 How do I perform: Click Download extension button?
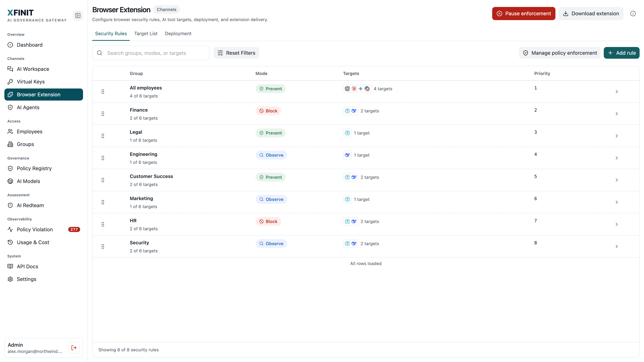point(591,13)
